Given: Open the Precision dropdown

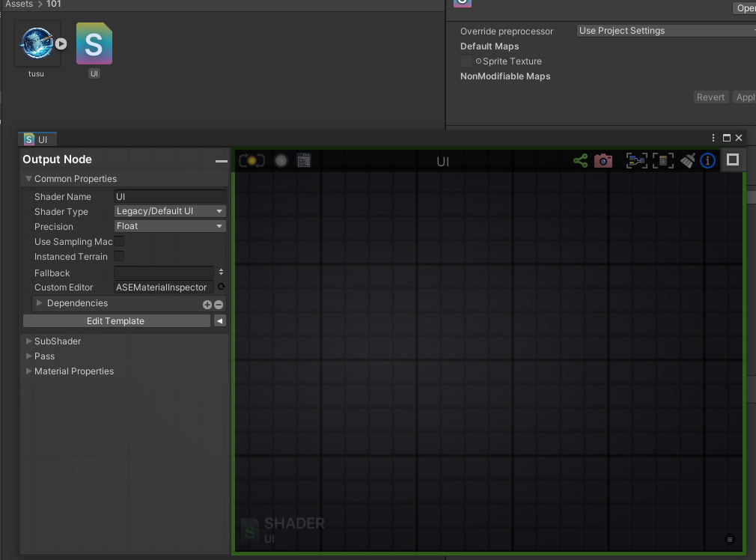Looking at the screenshot, I should (170, 226).
